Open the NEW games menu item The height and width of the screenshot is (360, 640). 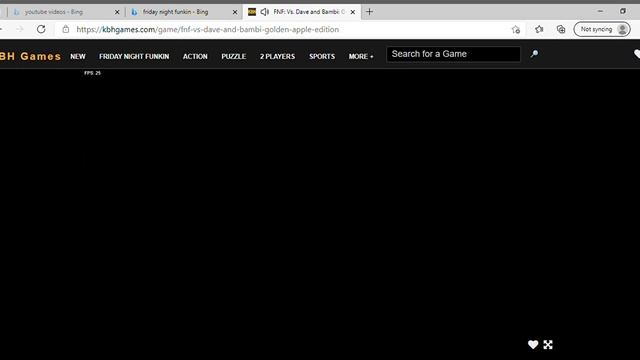pos(78,56)
